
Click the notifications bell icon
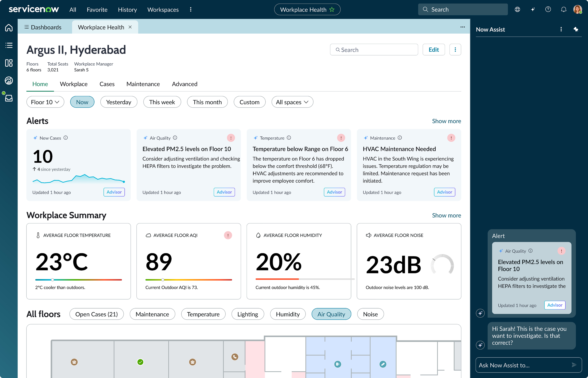(563, 10)
